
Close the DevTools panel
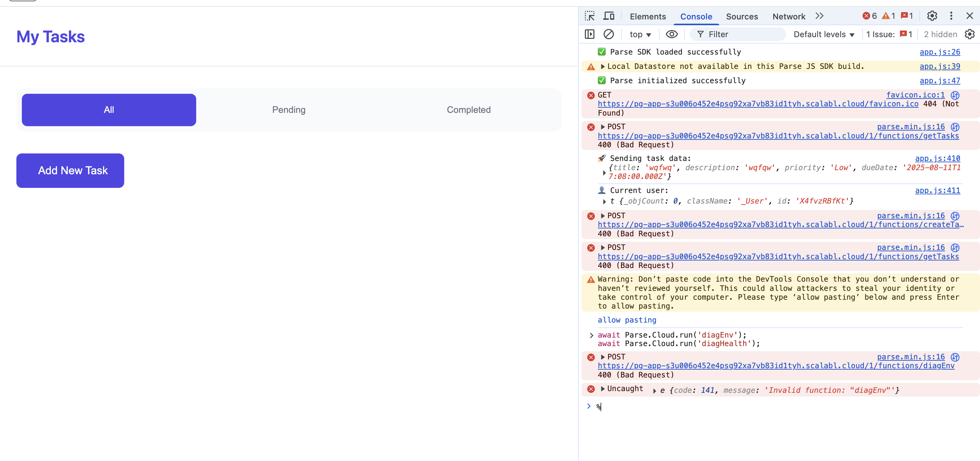pyautogui.click(x=969, y=16)
